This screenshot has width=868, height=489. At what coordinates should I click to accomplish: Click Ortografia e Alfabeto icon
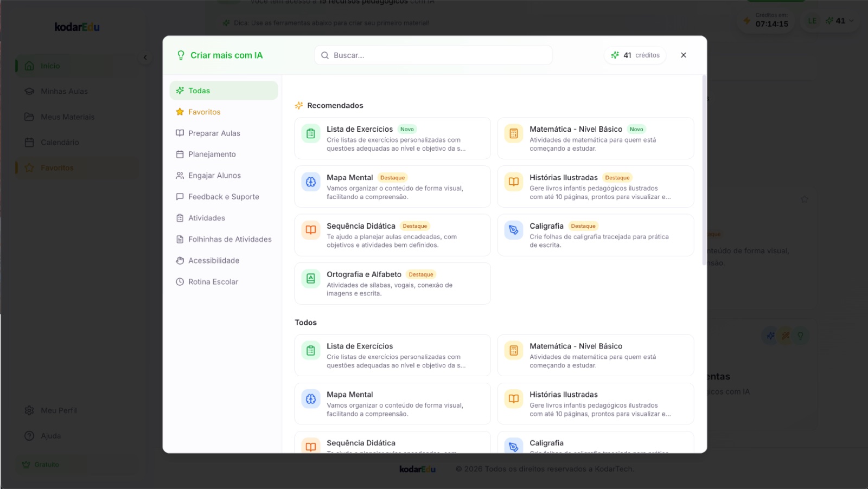click(x=311, y=279)
